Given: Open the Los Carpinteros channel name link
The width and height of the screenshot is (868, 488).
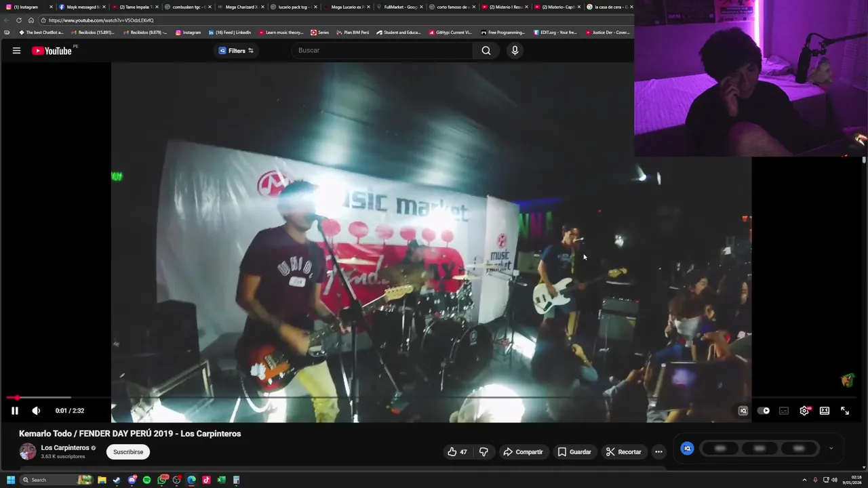Looking at the screenshot, I should coord(65,448).
